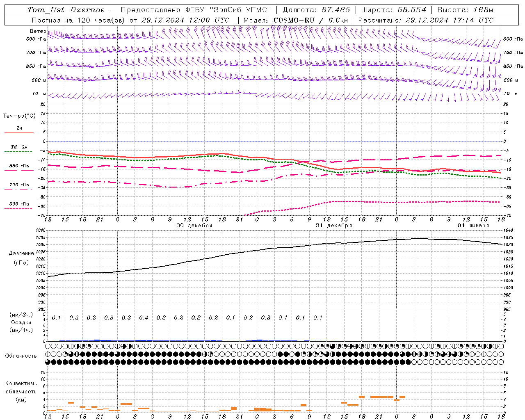Click the Тем-ра(°C) axis title
Screen dimensions: 525x420
(19, 116)
